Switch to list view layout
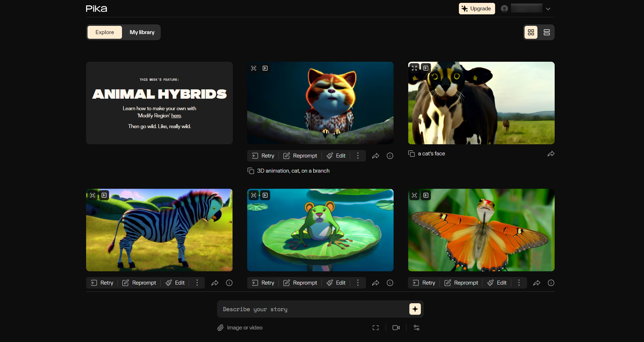 [546, 32]
